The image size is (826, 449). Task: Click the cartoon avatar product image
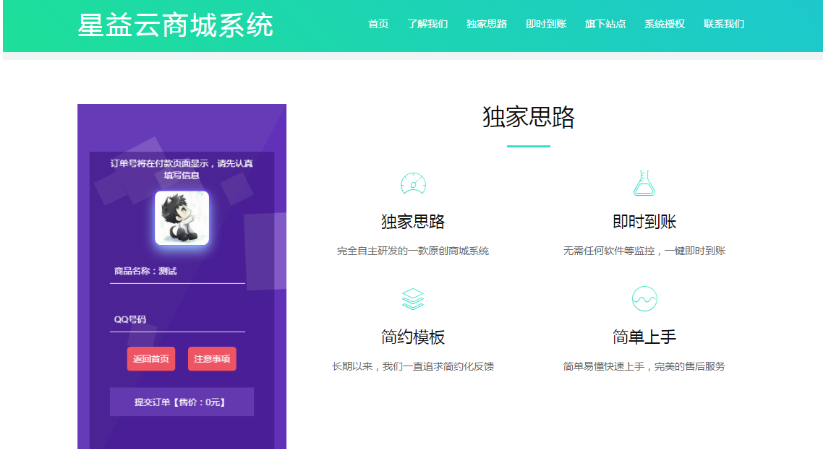[182, 218]
